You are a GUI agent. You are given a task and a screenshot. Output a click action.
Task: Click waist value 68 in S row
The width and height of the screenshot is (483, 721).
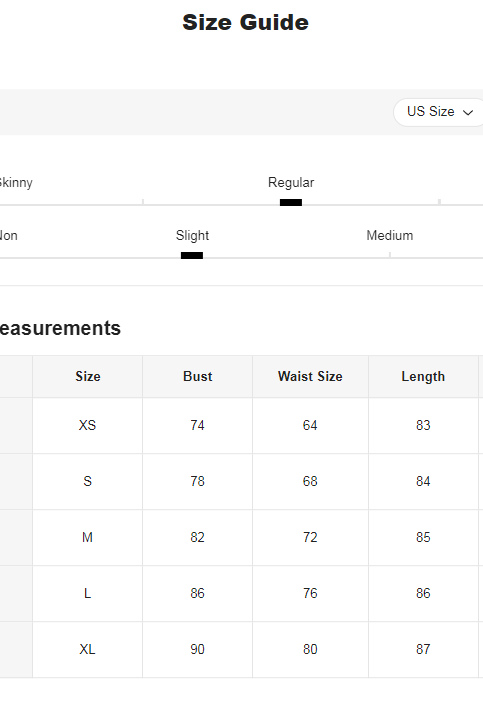coord(310,481)
